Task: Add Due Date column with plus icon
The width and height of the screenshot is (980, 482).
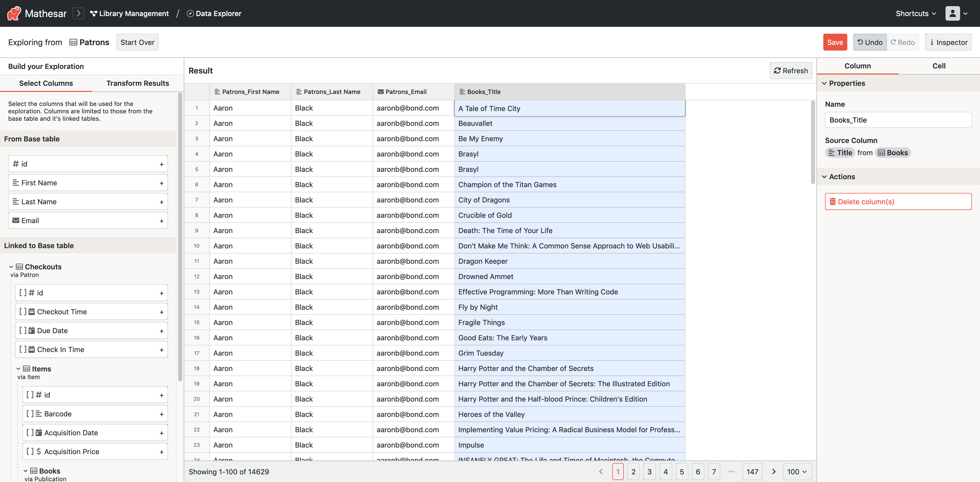Action: tap(161, 331)
